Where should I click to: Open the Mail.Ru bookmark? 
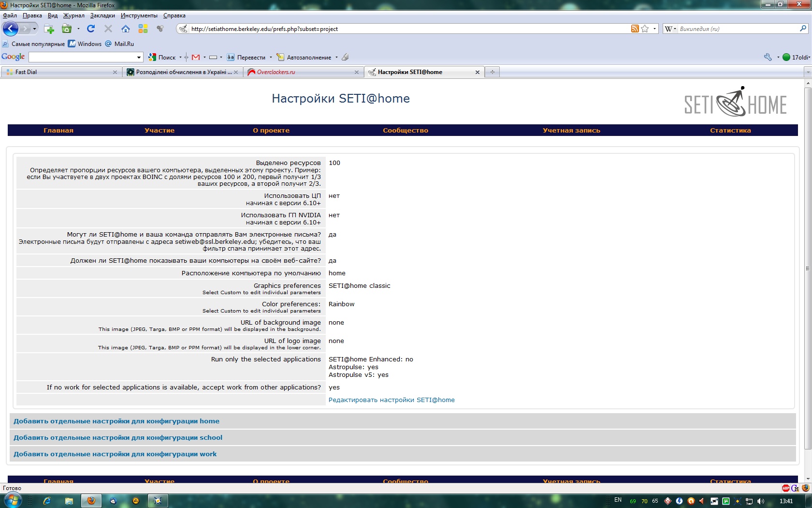coord(119,44)
